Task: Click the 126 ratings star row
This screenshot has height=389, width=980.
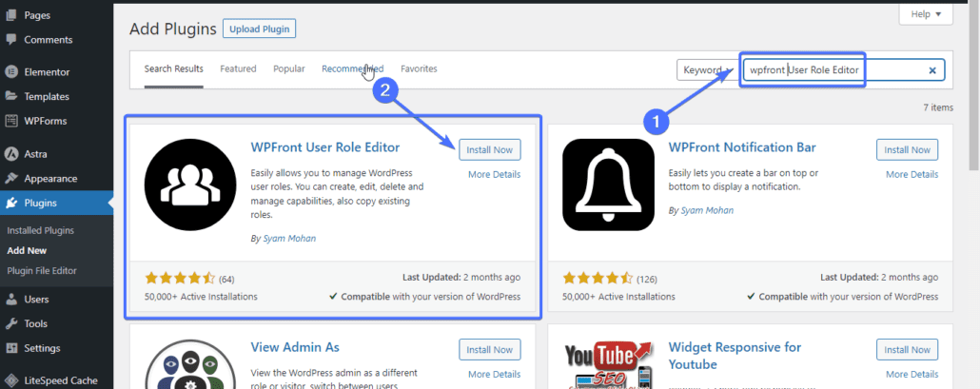Action: pyautogui.click(x=598, y=279)
